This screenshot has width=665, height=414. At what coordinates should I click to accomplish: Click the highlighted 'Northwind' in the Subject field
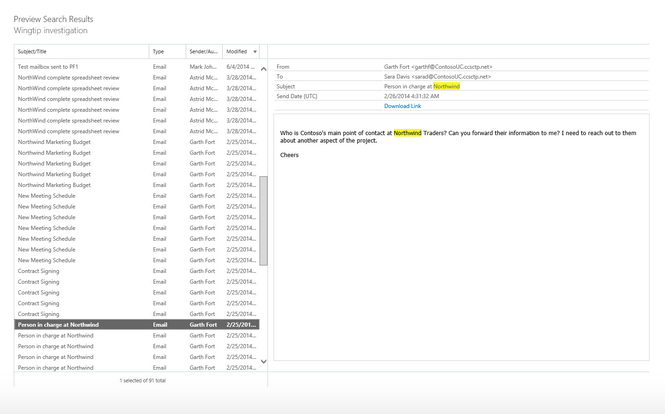[x=447, y=86]
